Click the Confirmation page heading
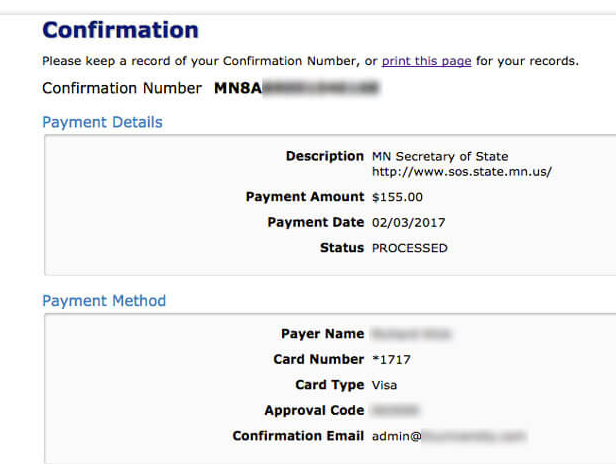Screen dimensions: 616x464 120,30
